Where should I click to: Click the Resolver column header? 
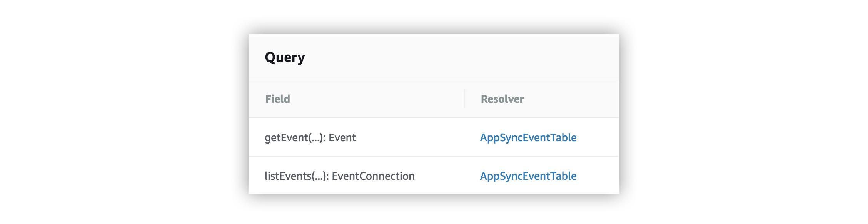click(502, 99)
